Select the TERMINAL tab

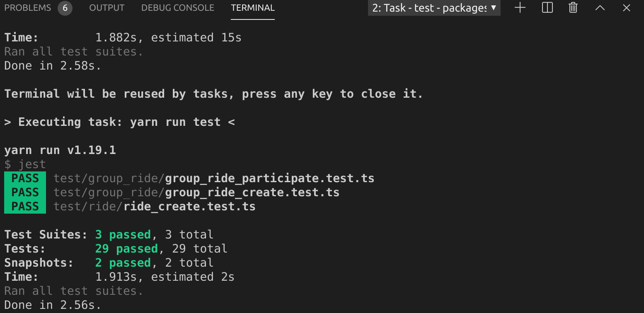click(252, 7)
